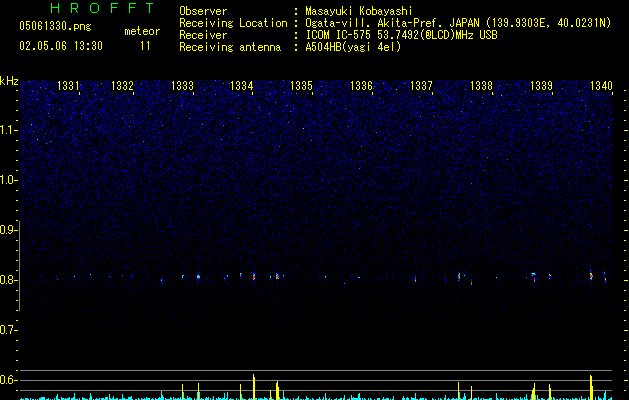Click the 0.8 kHz axis label

click(x=9, y=280)
